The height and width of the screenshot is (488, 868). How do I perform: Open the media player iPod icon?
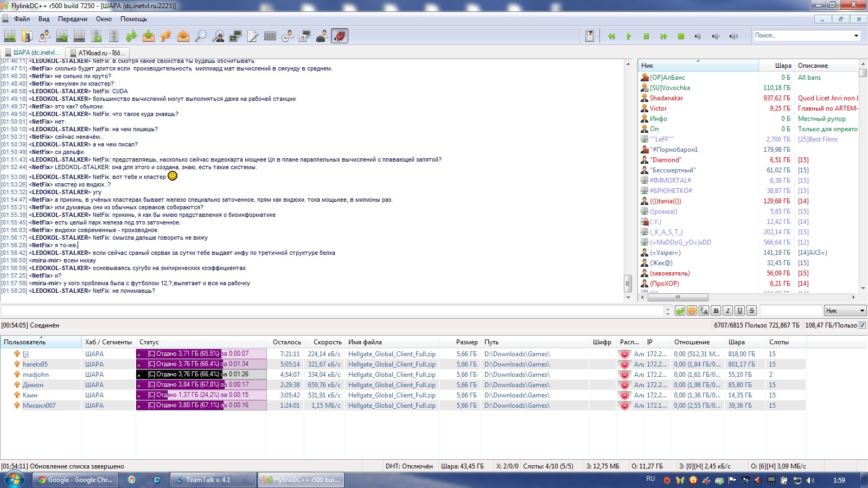click(590, 36)
